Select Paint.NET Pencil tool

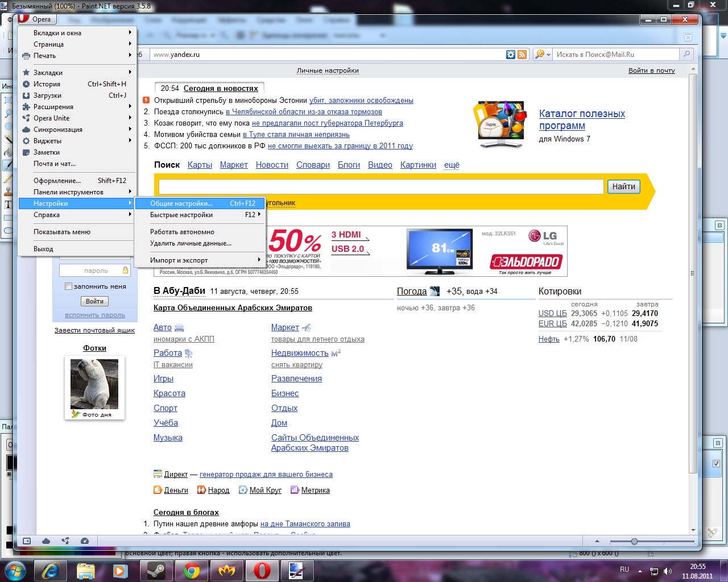pyautogui.click(x=8, y=178)
